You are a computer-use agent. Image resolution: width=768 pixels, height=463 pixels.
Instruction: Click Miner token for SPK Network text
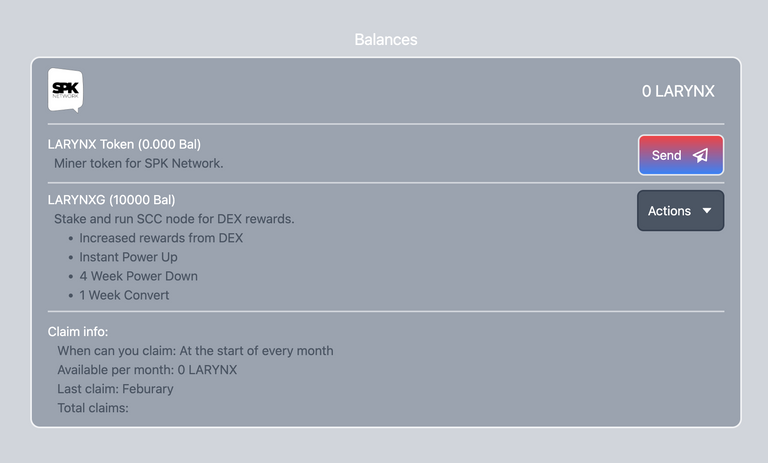click(x=139, y=164)
